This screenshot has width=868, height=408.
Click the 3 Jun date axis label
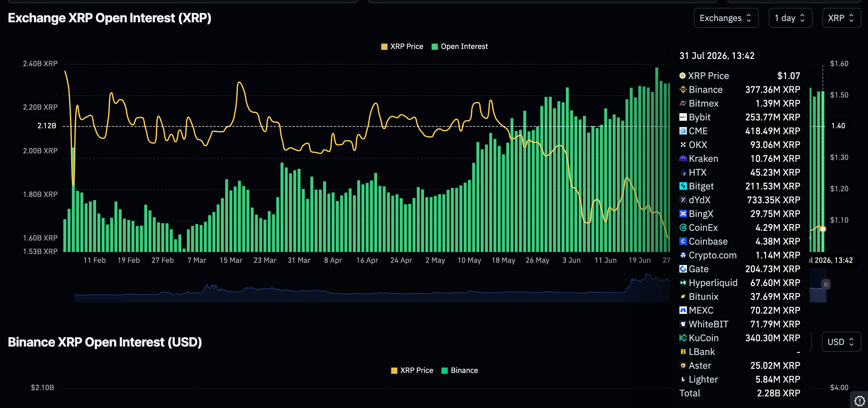(571, 260)
